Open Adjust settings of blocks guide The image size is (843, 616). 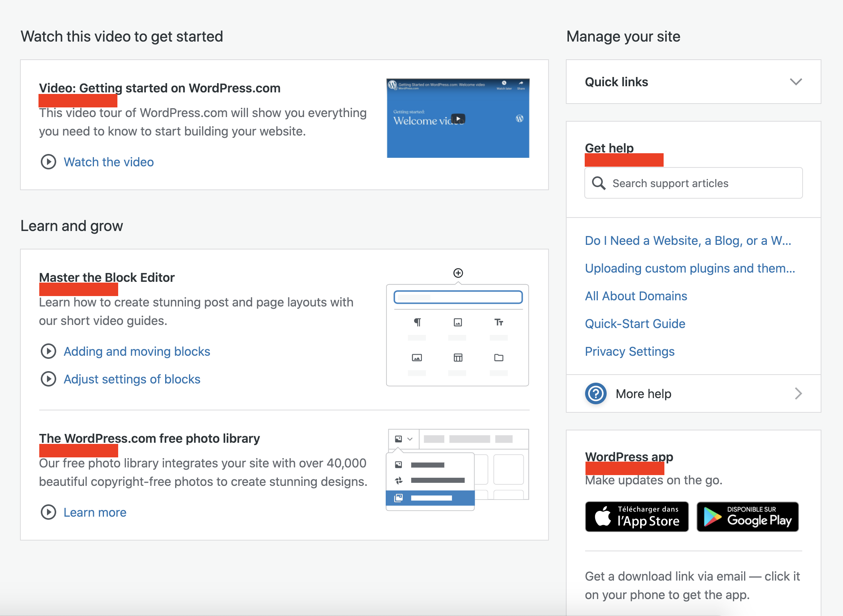point(132,379)
